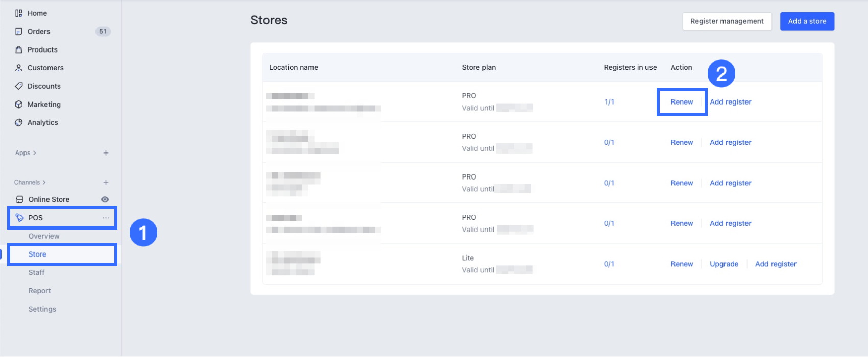The height and width of the screenshot is (357, 868).
Task: Click the 1/1 registers in use link
Action: (609, 102)
